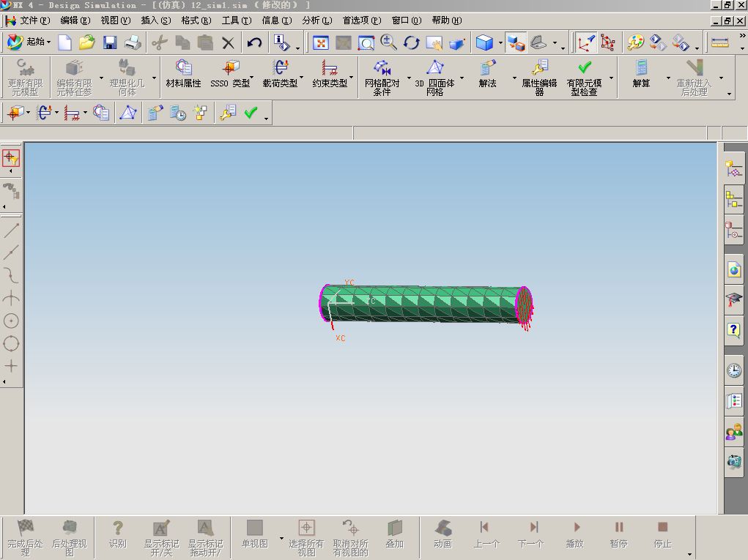This screenshot has height=560, width=748.
Task: Click 载荷类型 (Load Type) button
Action: 280,75
